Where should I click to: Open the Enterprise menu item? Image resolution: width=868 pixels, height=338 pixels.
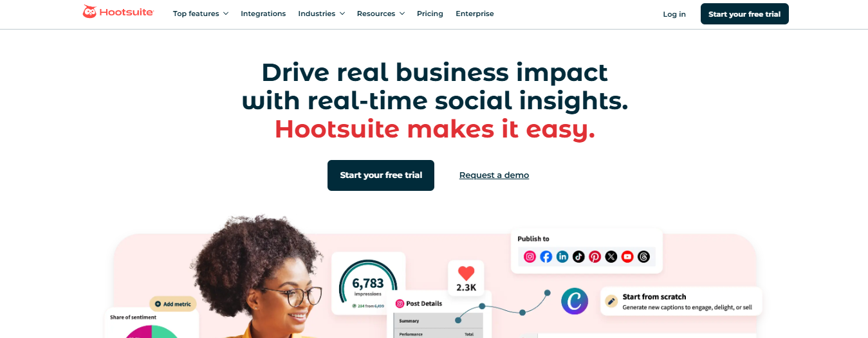click(475, 13)
